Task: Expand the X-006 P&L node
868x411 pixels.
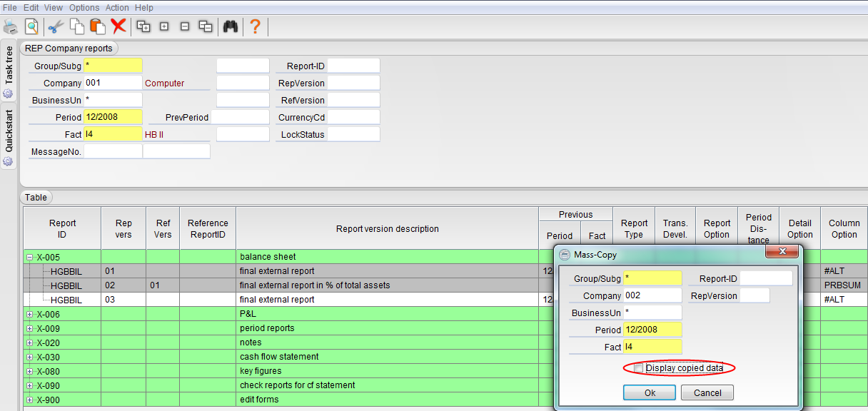Action: point(30,314)
